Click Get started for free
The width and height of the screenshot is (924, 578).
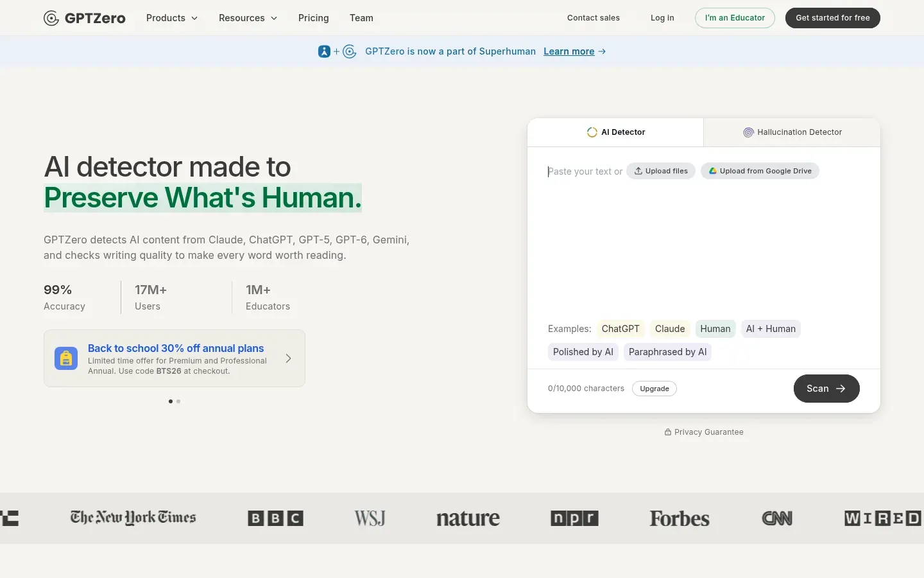833,18
